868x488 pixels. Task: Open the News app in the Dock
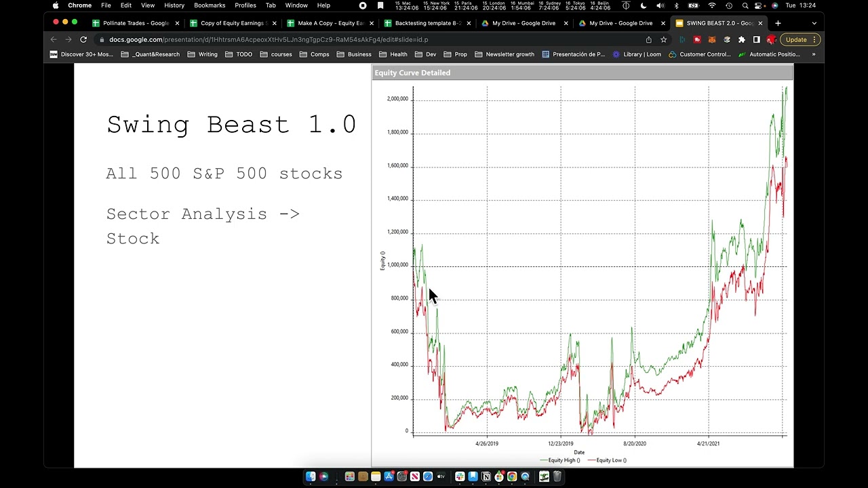tap(414, 476)
